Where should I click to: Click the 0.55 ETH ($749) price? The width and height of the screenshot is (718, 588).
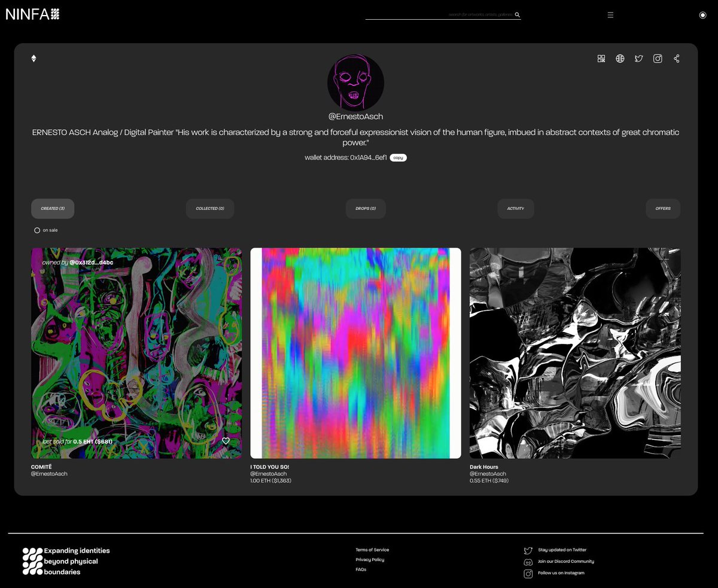pyautogui.click(x=489, y=480)
